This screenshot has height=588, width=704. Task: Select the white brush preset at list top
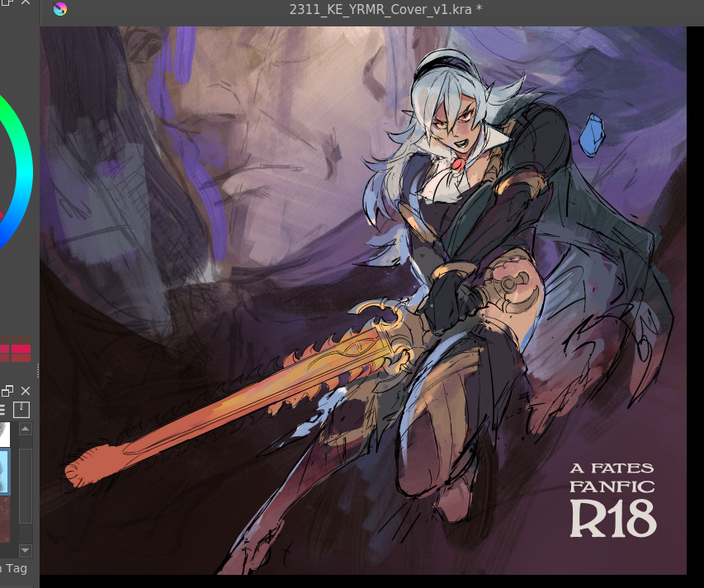6,433
